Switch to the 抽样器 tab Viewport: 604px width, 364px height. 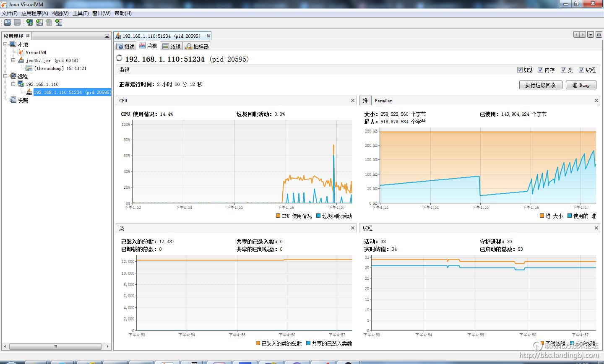[x=197, y=46]
